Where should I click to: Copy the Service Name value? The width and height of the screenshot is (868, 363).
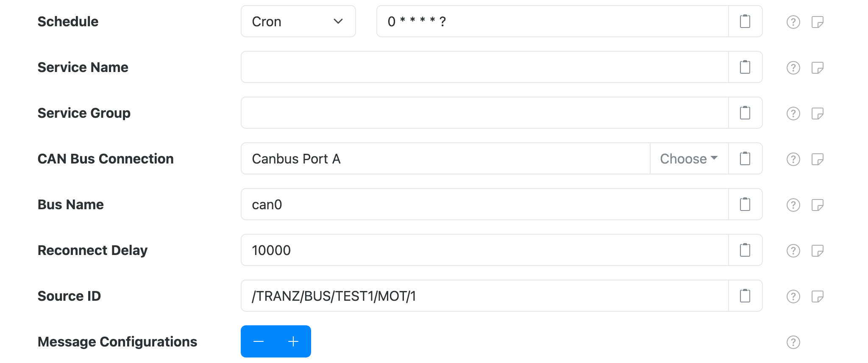[x=745, y=67]
